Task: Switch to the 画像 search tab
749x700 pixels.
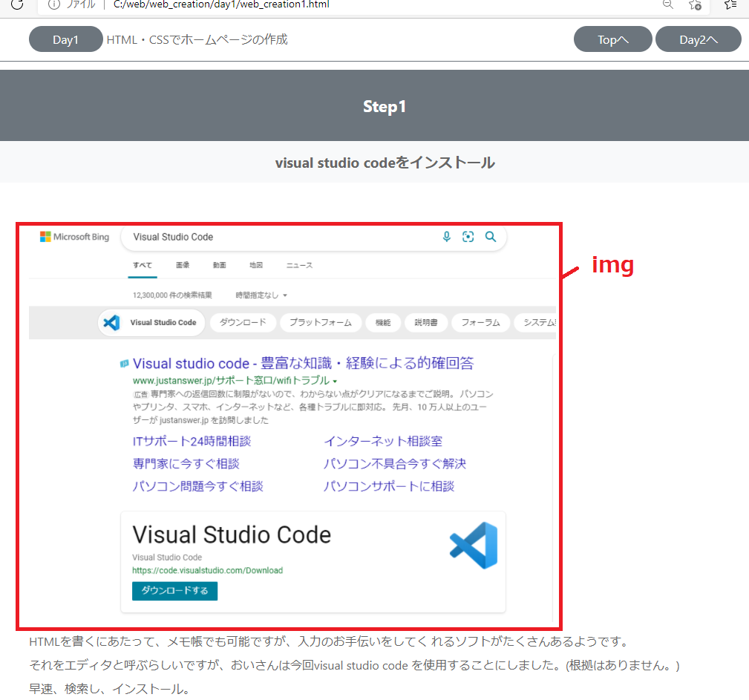Action: [183, 265]
